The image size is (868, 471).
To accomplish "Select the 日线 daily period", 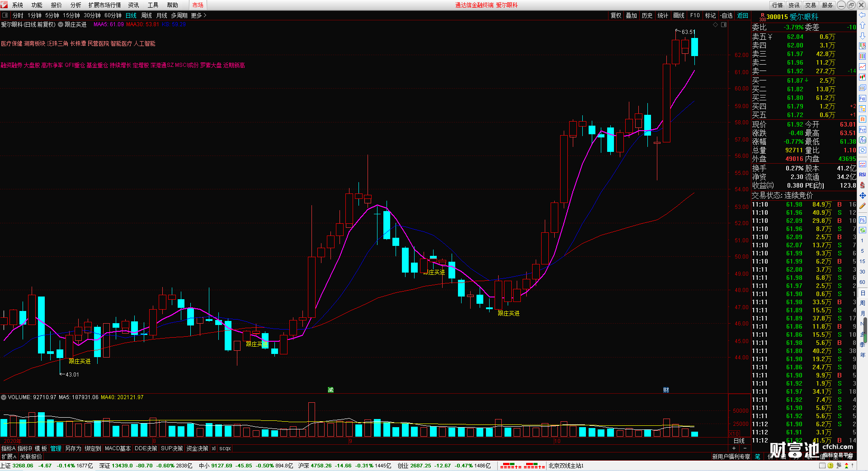I will pyautogui.click(x=131, y=15).
